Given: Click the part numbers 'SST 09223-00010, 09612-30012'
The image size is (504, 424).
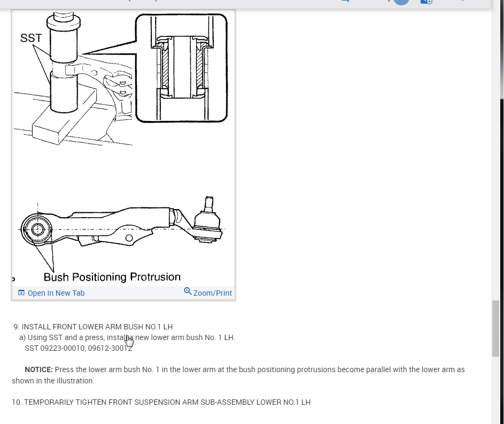Looking at the screenshot, I should coord(79,348).
